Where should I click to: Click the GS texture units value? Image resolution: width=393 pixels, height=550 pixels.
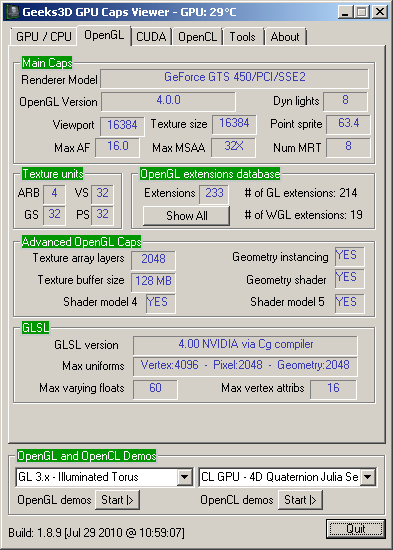tap(54, 215)
